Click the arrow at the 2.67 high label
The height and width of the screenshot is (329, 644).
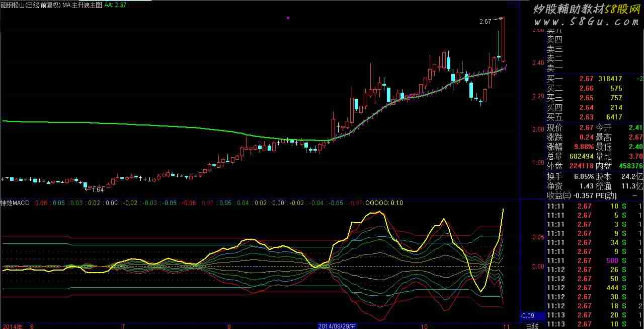coord(498,20)
